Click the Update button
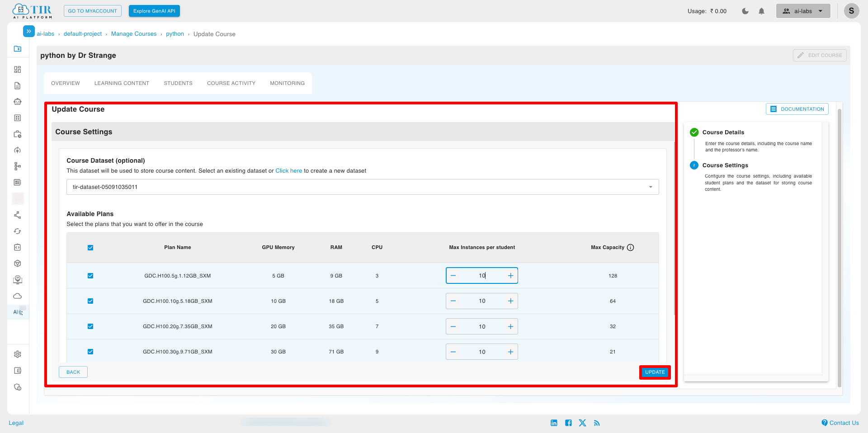Viewport: 868px width, 433px height. click(x=655, y=372)
